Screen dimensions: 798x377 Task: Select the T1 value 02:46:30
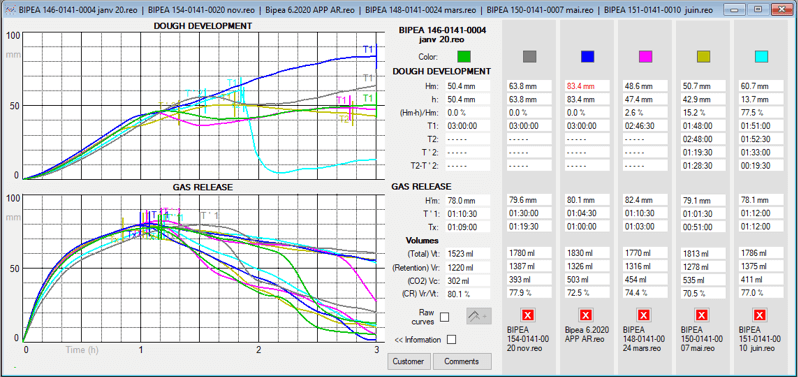click(x=645, y=126)
